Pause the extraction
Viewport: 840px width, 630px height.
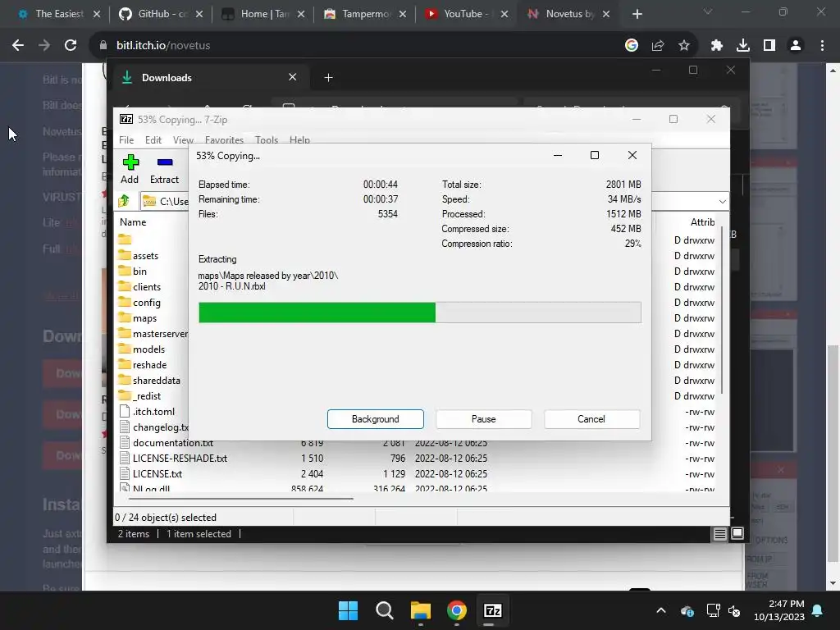click(483, 419)
